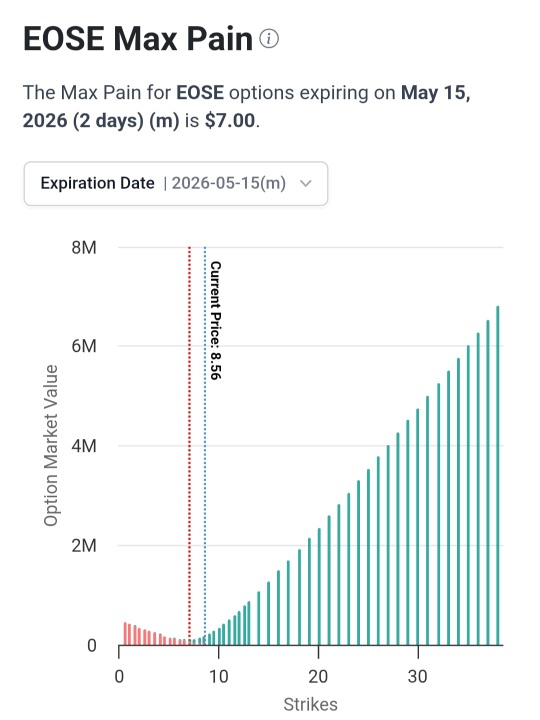This screenshot has height=720, width=540.
Task: Click the EOSE Max Pain heading
Action: [138, 39]
